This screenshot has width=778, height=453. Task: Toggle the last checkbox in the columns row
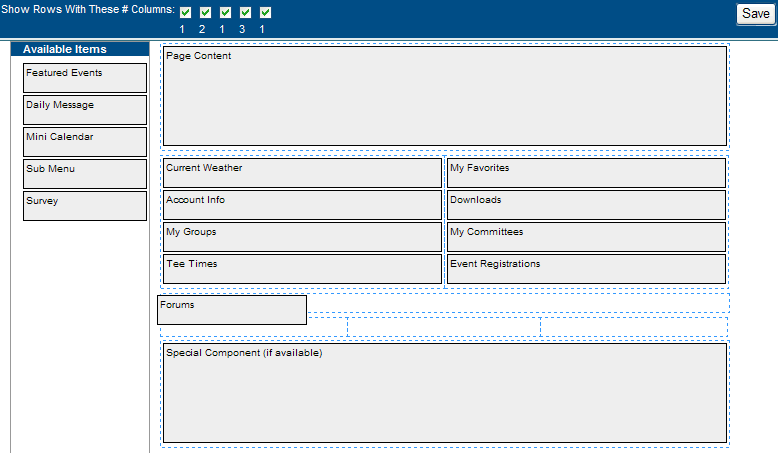(265, 13)
